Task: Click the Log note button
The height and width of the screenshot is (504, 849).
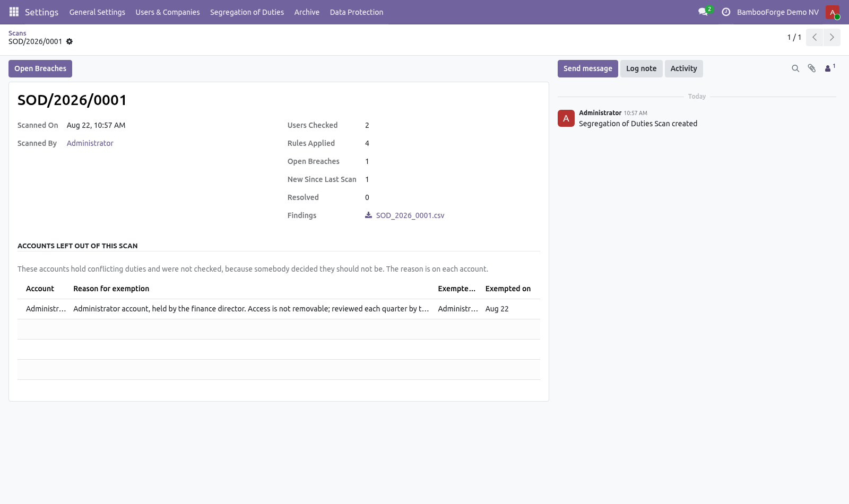Action: point(641,68)
